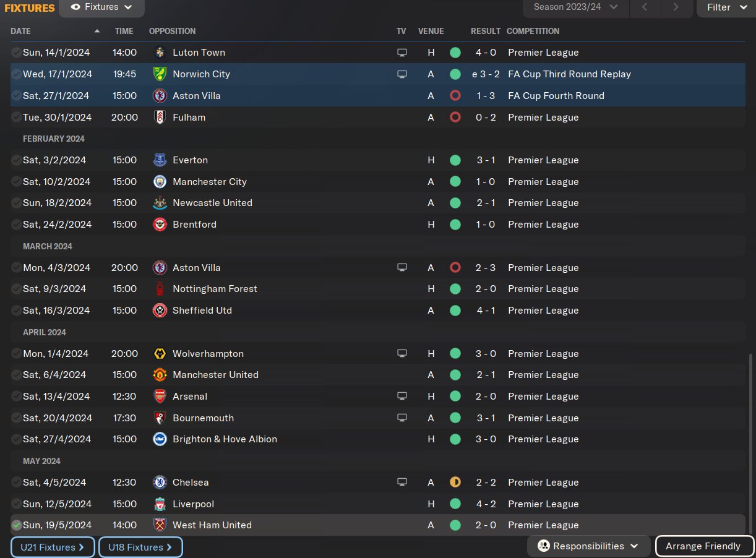The height and width of the screenshot is (558, 756).
Task: Click the Manchester City club crest
Action: pyautogui.click(x=160, y=182)
